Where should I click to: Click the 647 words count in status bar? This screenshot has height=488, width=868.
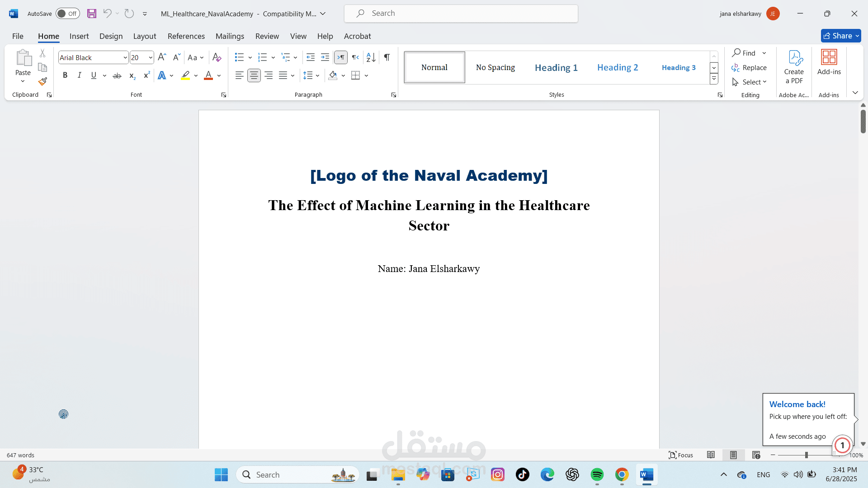(20, 455)
